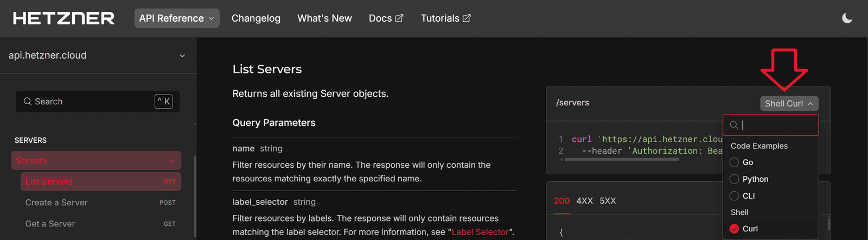868x240 pixels.
Task: Click the Query Parameters heading
Action: [274, 123]
